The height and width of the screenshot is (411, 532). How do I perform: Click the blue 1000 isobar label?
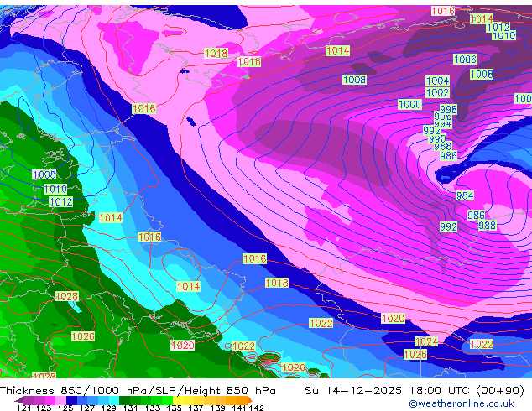[x=409, y=104]
